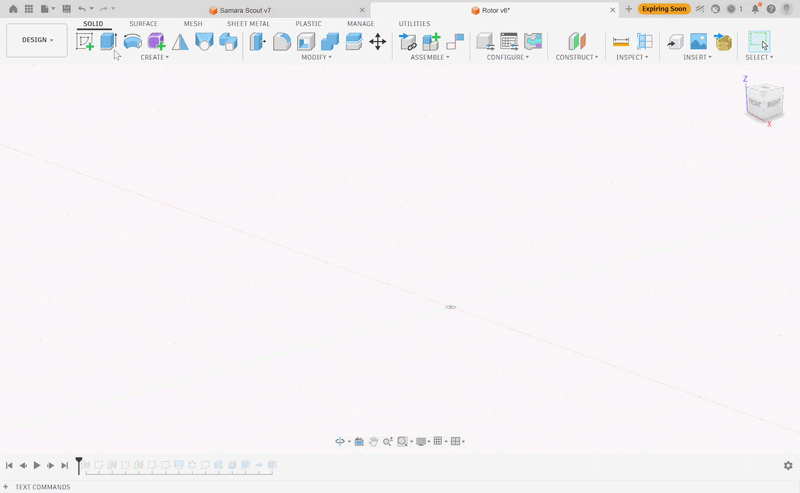Click the Redo arrow
The image size is (800, 493).
click(x=104, y=9)
